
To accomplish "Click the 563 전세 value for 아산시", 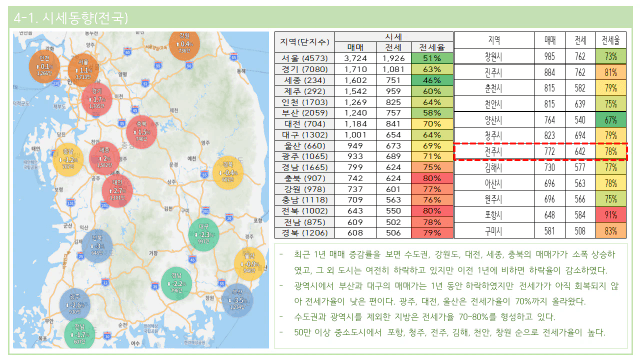I will [580, 183].
